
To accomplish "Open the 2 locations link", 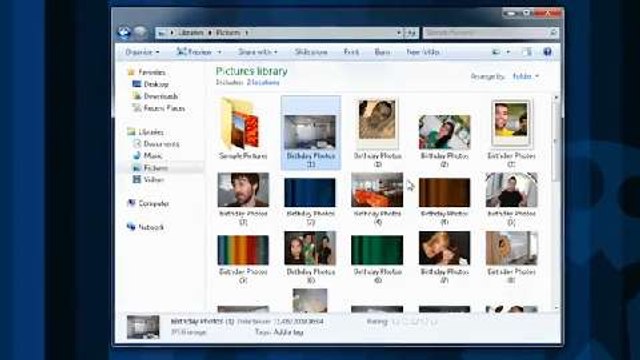I will [x=263, y=82].
